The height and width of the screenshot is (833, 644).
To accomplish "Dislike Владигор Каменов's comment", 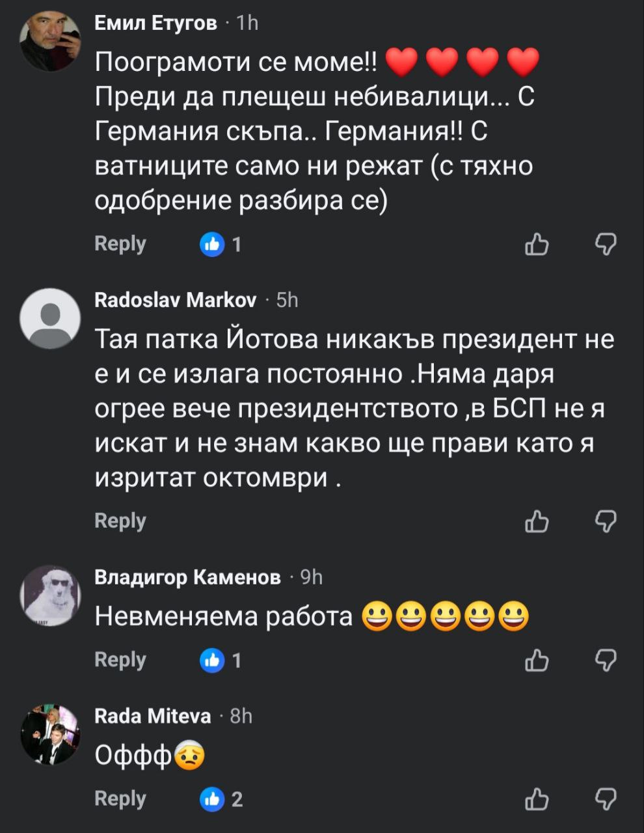I will (606, 661).
